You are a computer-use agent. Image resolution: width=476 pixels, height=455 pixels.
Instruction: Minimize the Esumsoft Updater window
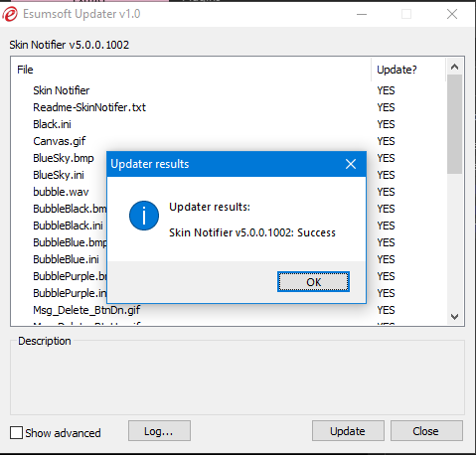(362, 14)
